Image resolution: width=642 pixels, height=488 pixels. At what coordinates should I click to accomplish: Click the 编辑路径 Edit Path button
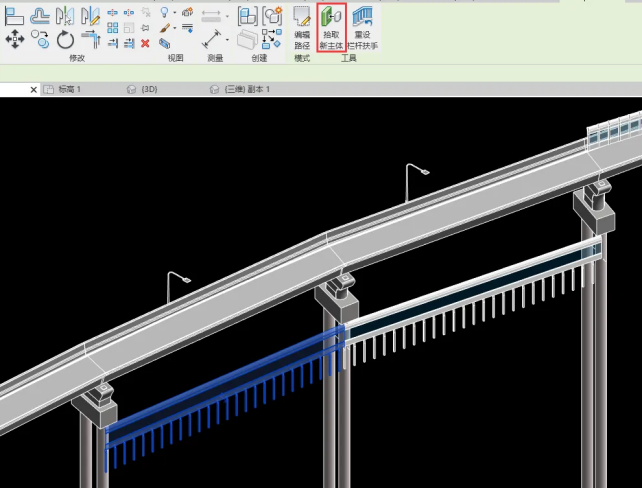click(302, 29)
